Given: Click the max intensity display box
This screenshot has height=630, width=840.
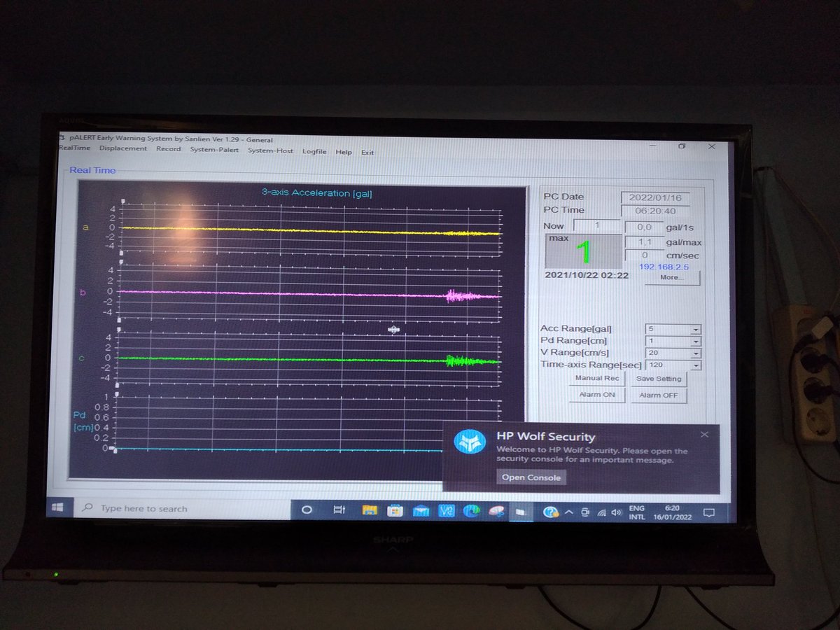Looking at the screenshot, I should [x=582, y=251].
